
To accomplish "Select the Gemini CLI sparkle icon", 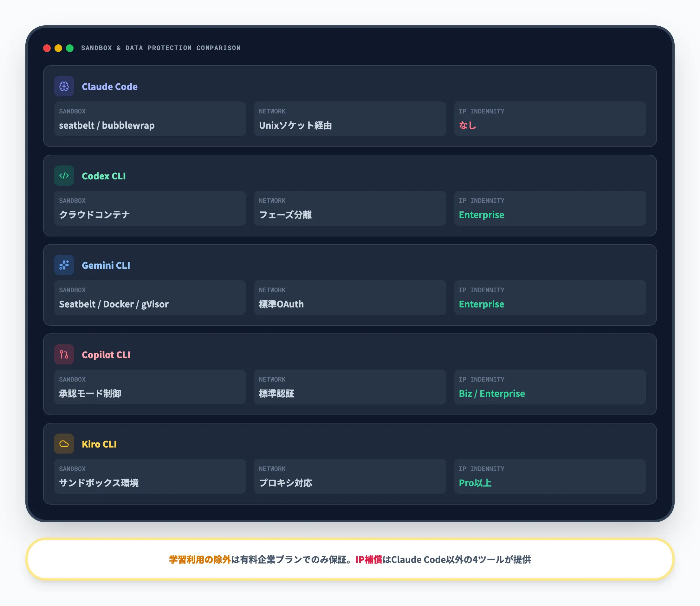I will coord(64,265).
